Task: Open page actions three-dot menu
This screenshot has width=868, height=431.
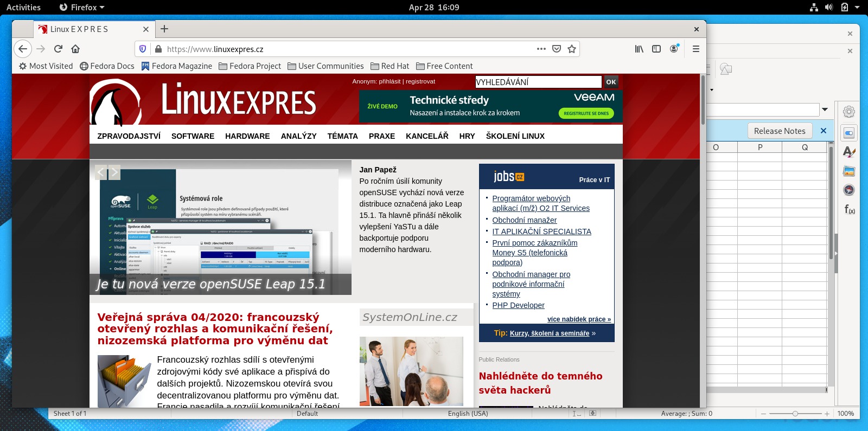Action: [541, 49]
